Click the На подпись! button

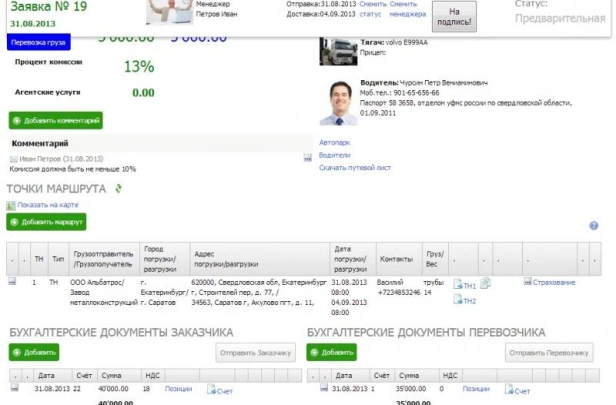click(455, 16)
